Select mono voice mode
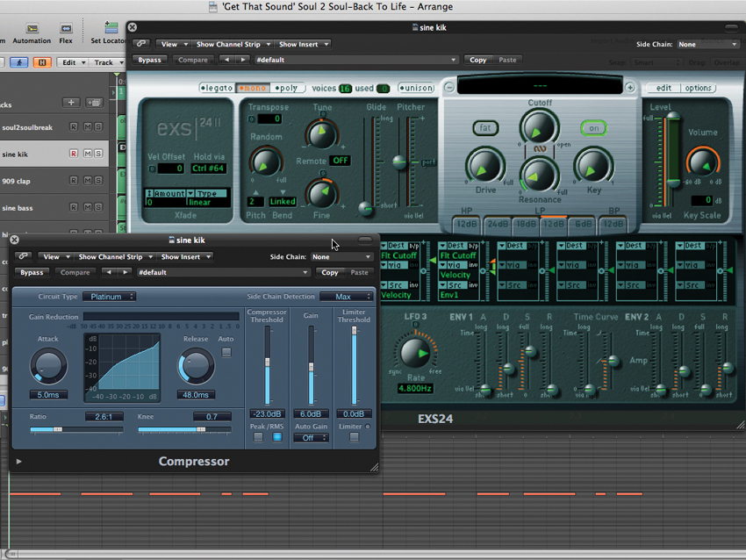The width and height of the screenshot is (746, 560). 253,88
